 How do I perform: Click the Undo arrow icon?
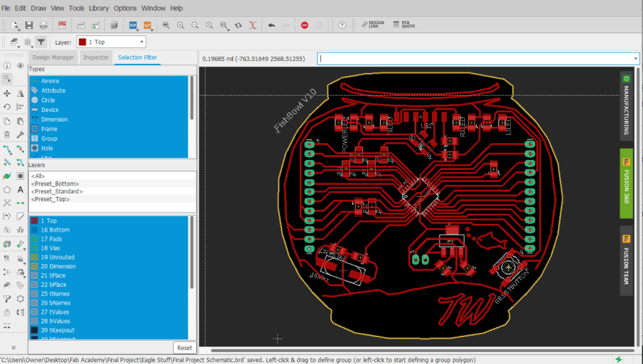tap(271, 25)
